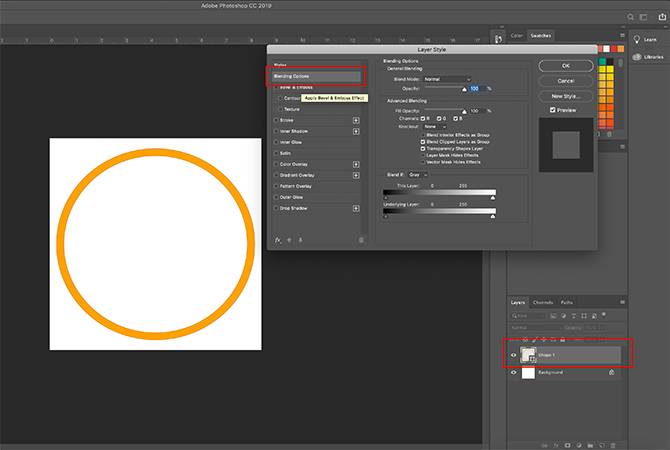Click the New Style button
The image size is (670, 450).
tap(566, 96)
